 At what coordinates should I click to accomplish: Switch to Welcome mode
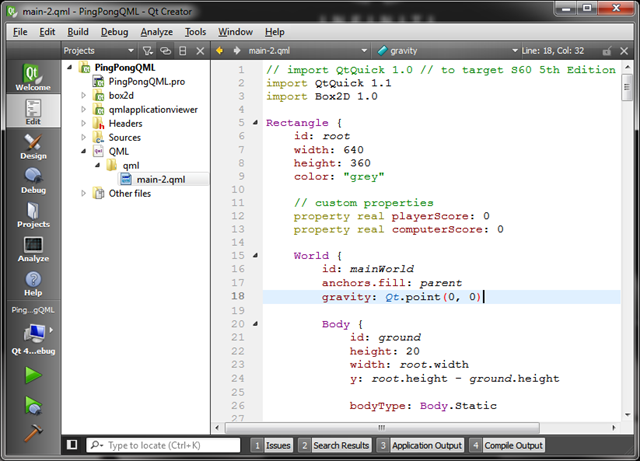(x=33, y=76)
